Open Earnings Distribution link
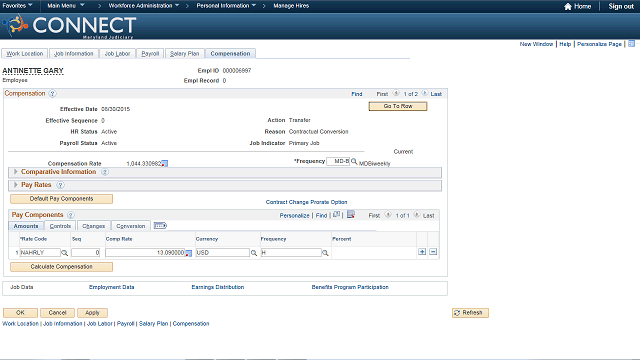The height and width of the screenshot is (360, 640). tap(218, 287)
